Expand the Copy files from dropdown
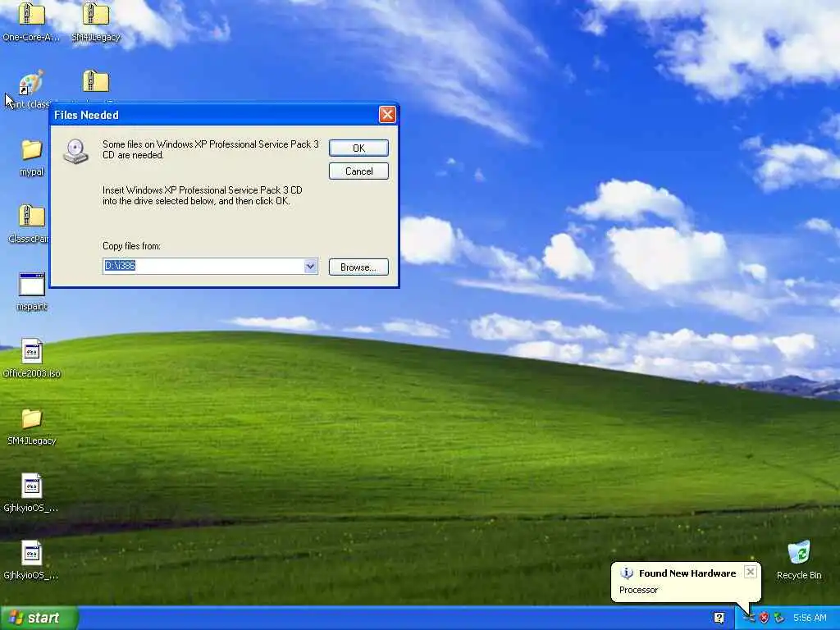This screenshot has height=630, width=840. coord(310,267)
